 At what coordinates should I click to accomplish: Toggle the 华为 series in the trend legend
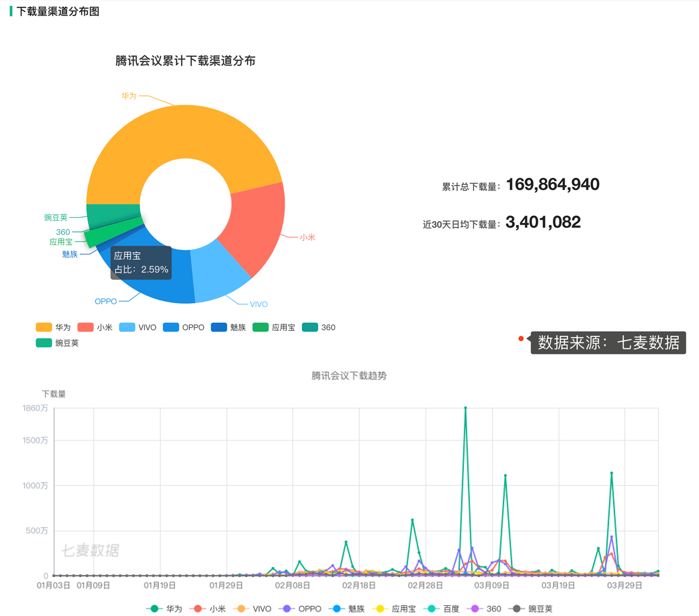click(x=155, y=608)
